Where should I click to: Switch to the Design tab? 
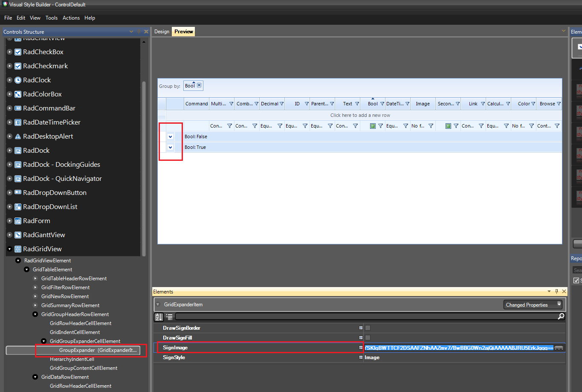click(162, 32)
